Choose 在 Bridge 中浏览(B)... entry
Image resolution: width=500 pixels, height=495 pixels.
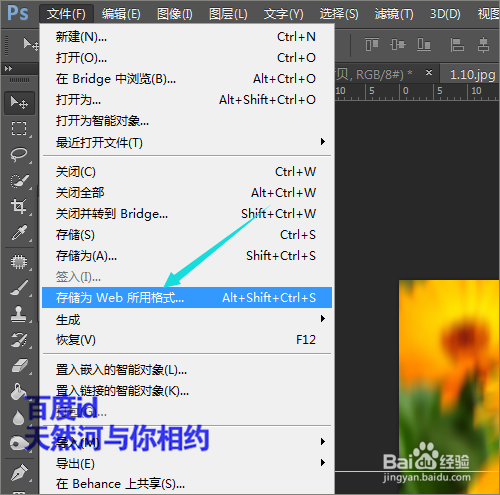point(187,79)
